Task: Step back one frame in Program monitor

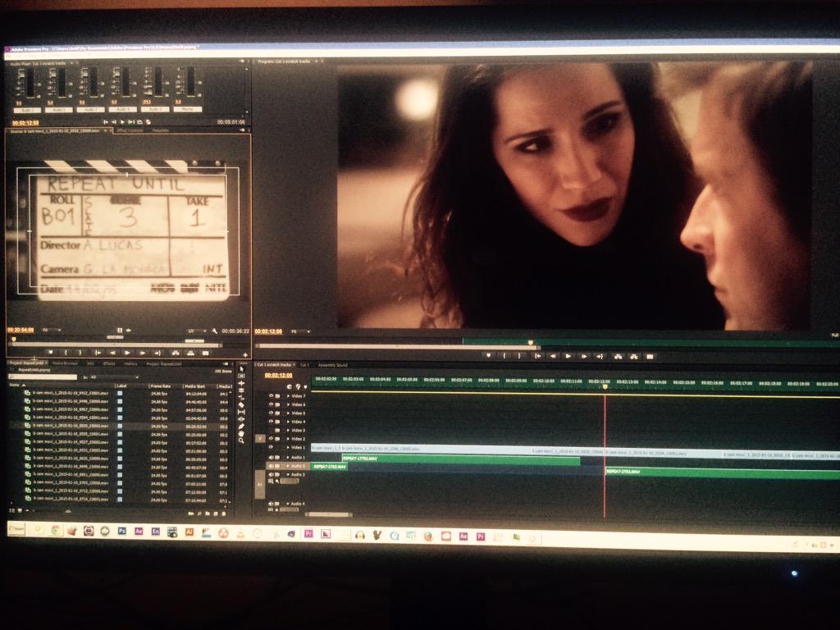Action: tap(554, 356)
